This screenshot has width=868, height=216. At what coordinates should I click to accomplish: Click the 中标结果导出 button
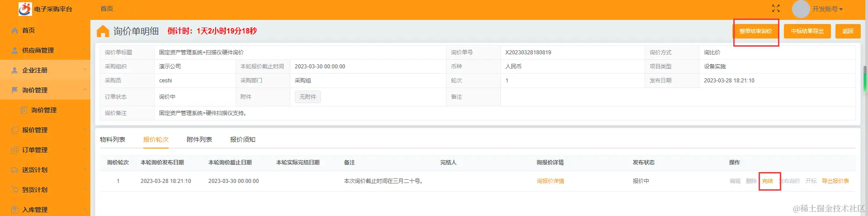[x=807, y=31]
